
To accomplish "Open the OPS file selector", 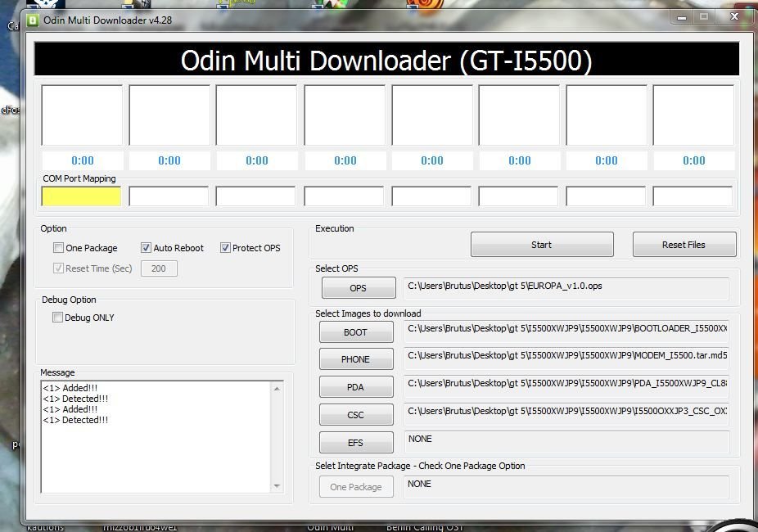I will click(359, 288).
